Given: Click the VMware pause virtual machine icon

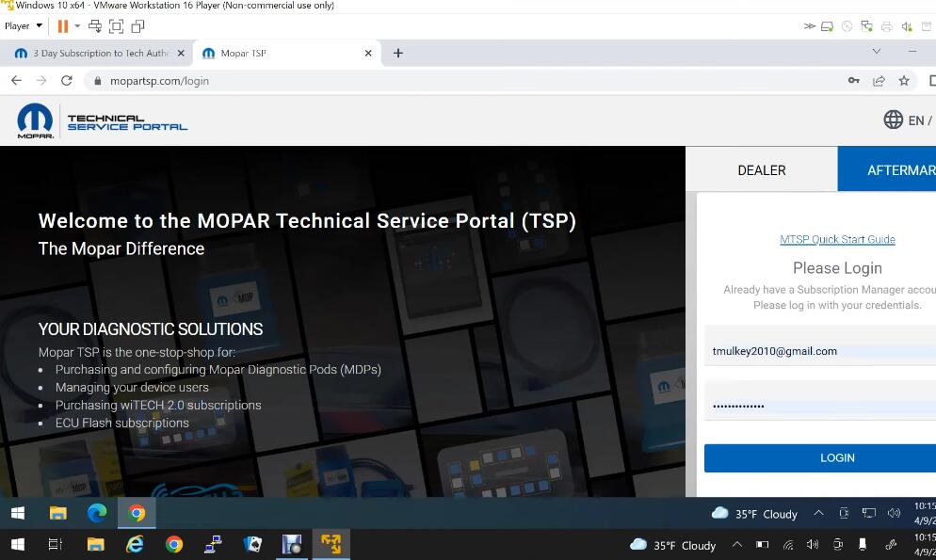Looking at the screenshot, I should [62, 26].
